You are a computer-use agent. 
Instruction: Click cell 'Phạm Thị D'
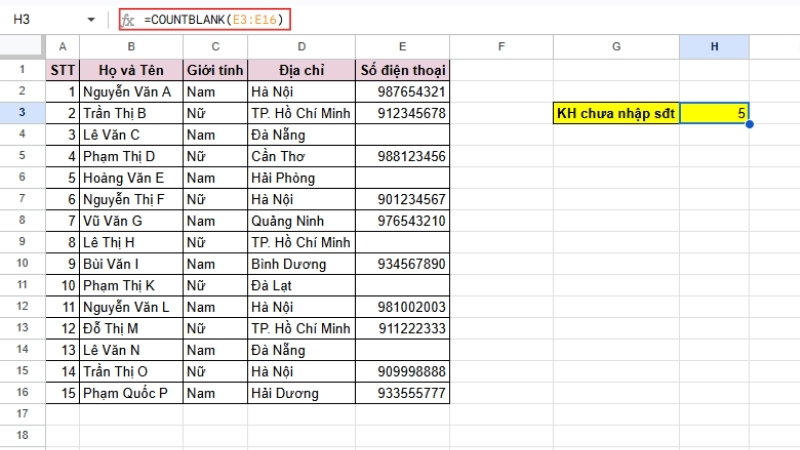pos(131,156)
